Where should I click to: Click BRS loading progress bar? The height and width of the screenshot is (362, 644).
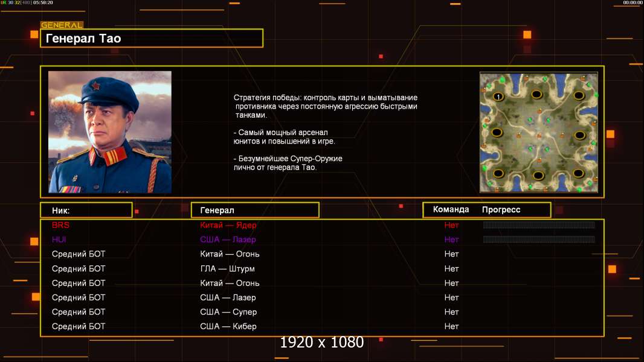[539, 224]
